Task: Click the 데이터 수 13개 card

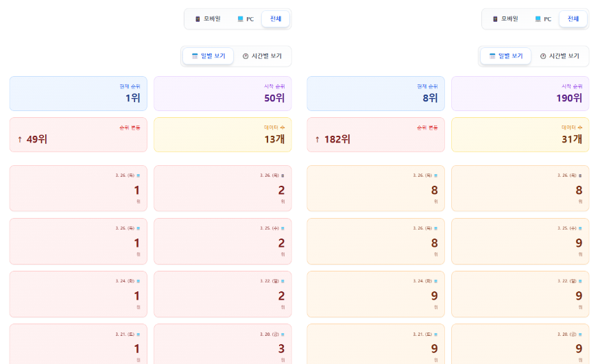Action: 223,134
